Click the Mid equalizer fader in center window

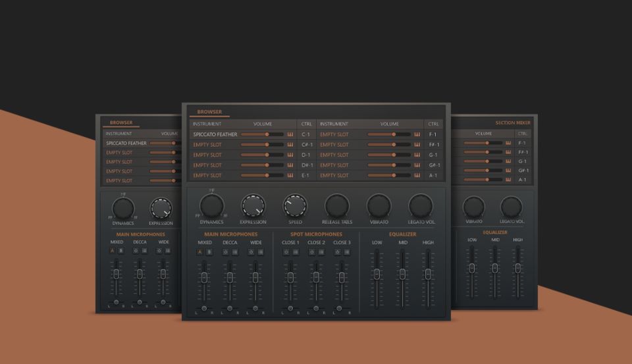click(402, 274)
